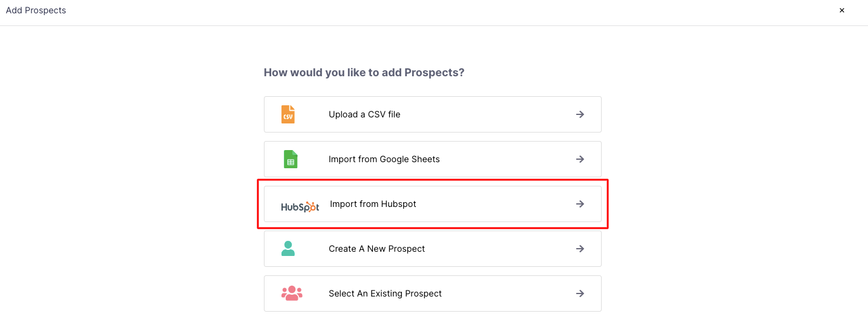Pick 'Create A New Prospect' label
This screenshot has height=331, width=868.
click(x=376, y=249)
